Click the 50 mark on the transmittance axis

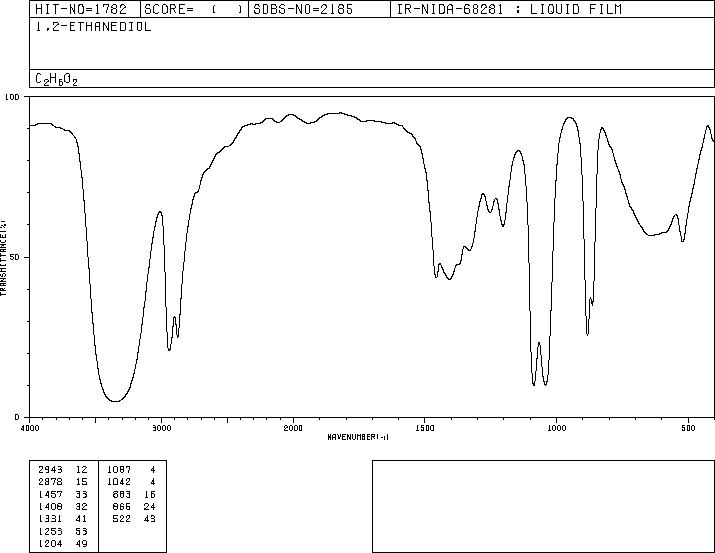point(15,257)
